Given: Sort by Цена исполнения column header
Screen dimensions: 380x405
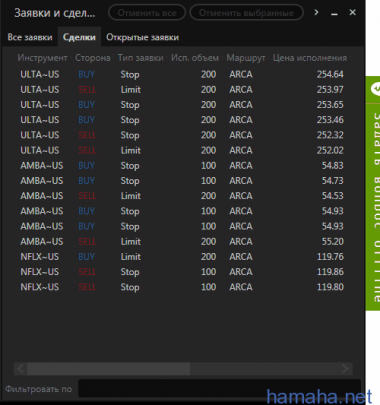Looking at the screenshot, I should pyautogui.click(x=310, y=58).
